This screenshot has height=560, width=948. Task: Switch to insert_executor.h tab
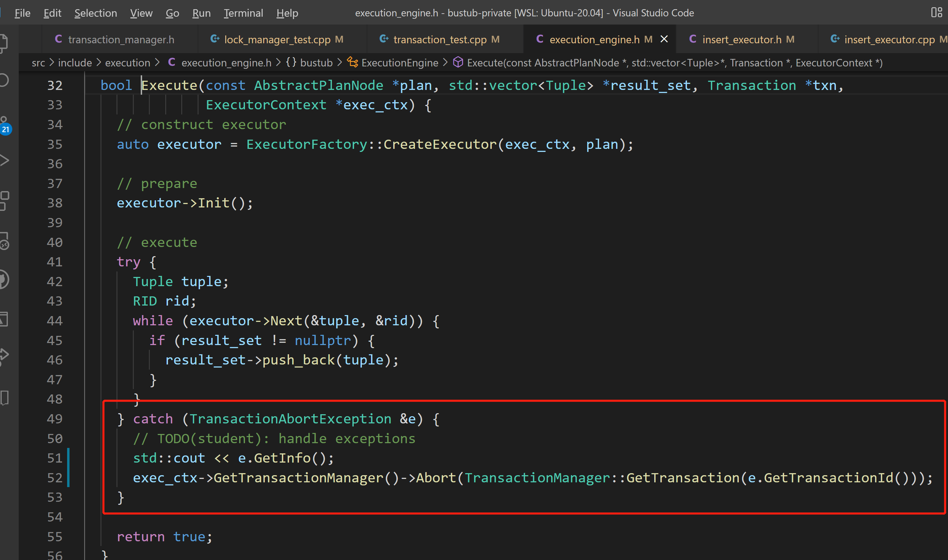(741, 40)
